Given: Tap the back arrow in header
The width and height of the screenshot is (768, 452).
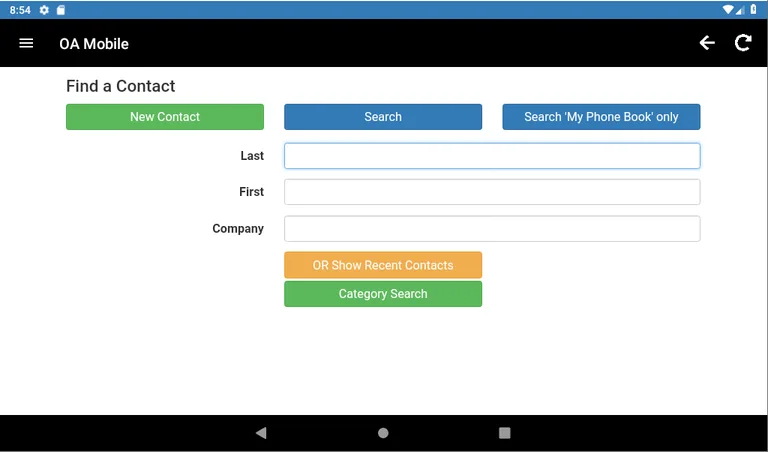Looking at the screenshot, I should [706, 43].
